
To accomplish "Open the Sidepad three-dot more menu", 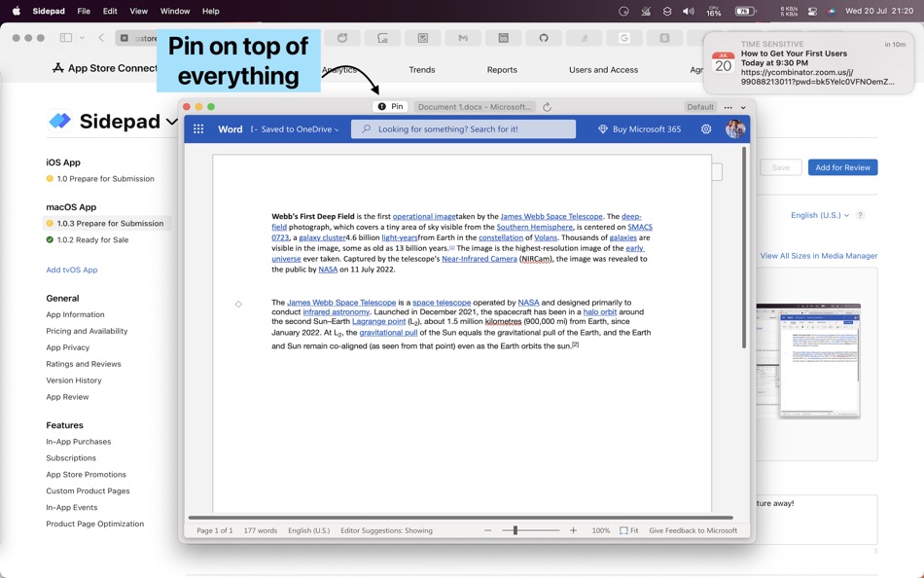I will click(729, 107).
